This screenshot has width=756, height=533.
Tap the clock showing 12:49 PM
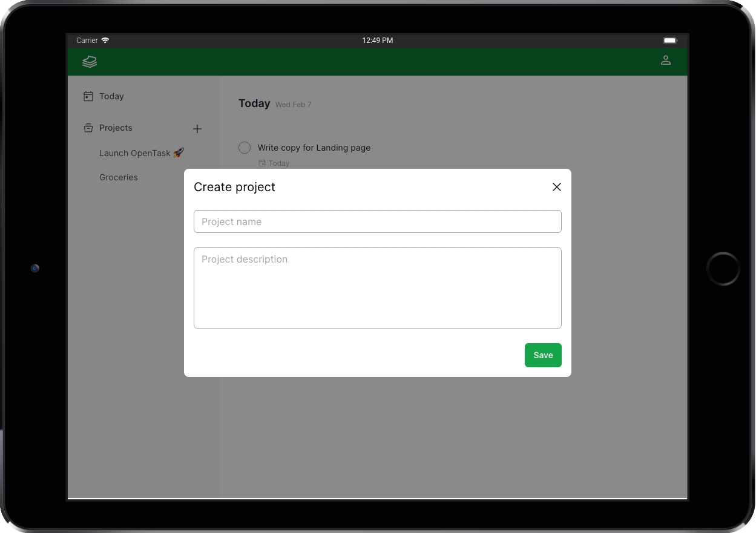[377, 40]
